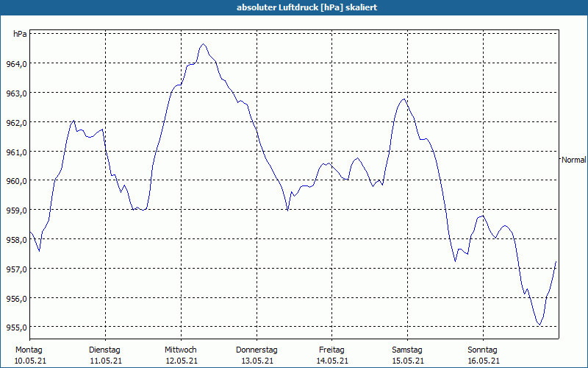This screenshot has width=588, height=368.
Task: Select the 964,0 axis value
Action: (x=16, y=64)
